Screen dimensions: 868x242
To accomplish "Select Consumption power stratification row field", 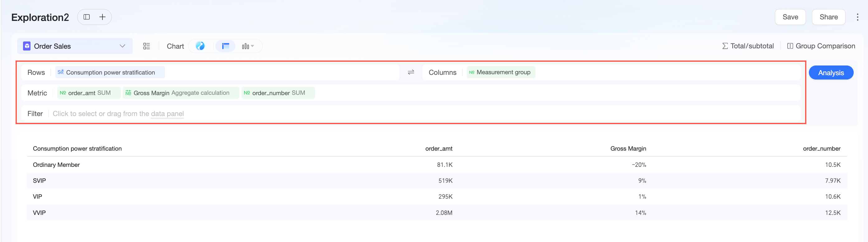I will (110, 72).
